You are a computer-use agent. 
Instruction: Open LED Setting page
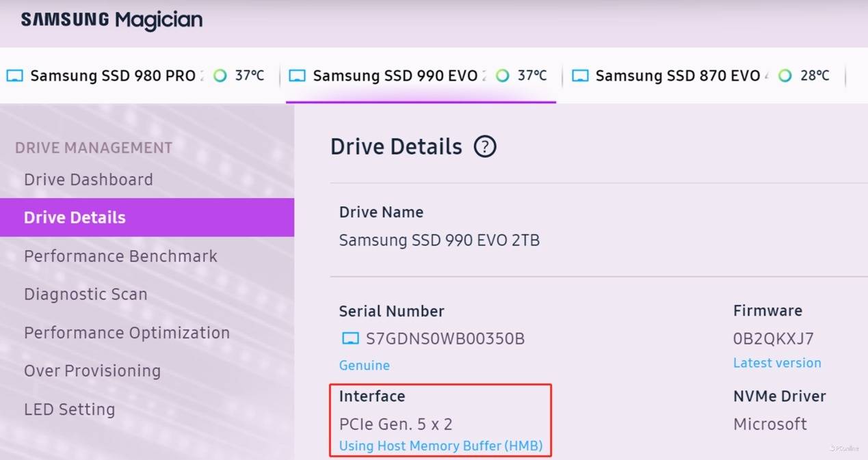pos(69,409)
